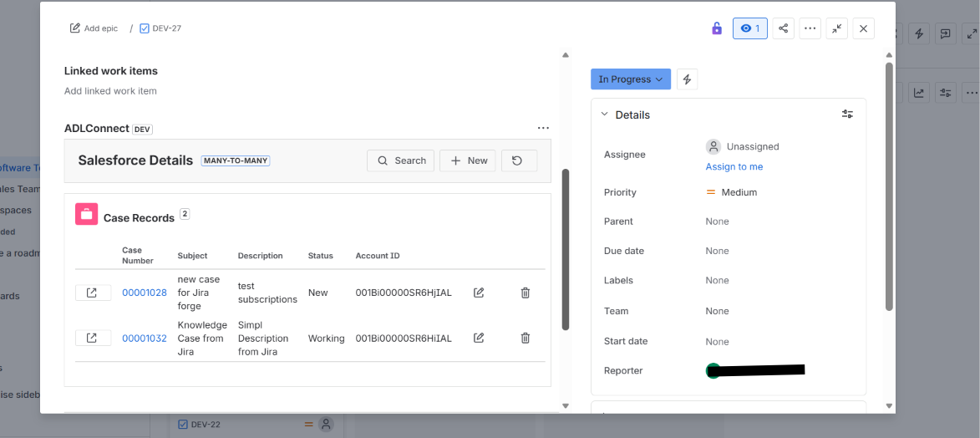Viewport: 980px width, 438px height.
Task: Click Add linked work item
Action: 110,91
